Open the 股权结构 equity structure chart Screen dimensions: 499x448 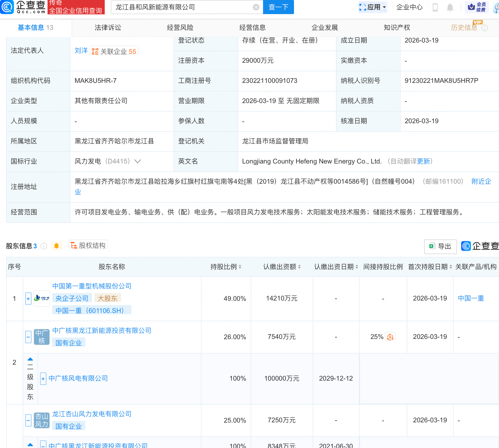click(88, 245)
